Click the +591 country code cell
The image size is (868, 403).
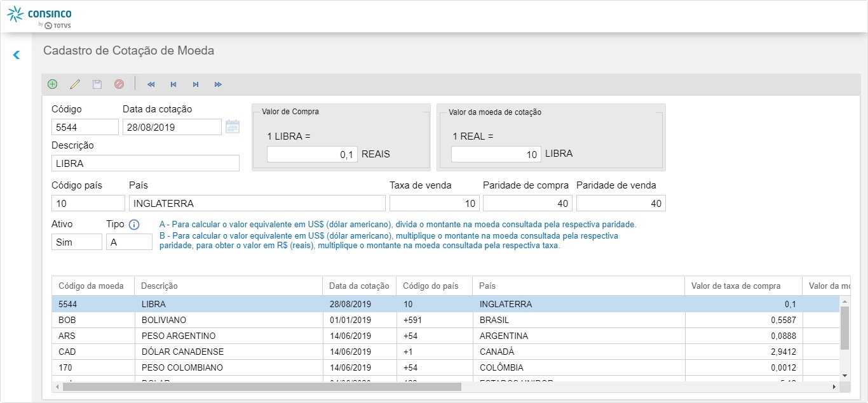(434, 320)
